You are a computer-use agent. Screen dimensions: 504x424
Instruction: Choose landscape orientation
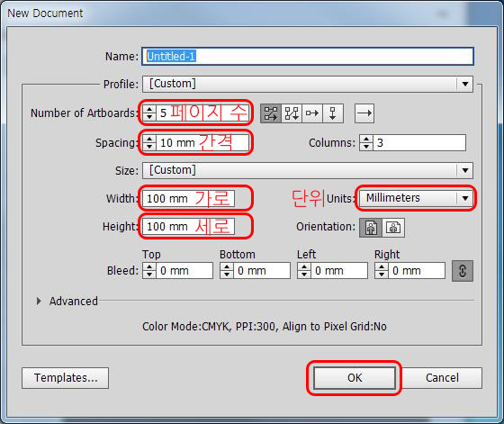click(x=393, y=228)
